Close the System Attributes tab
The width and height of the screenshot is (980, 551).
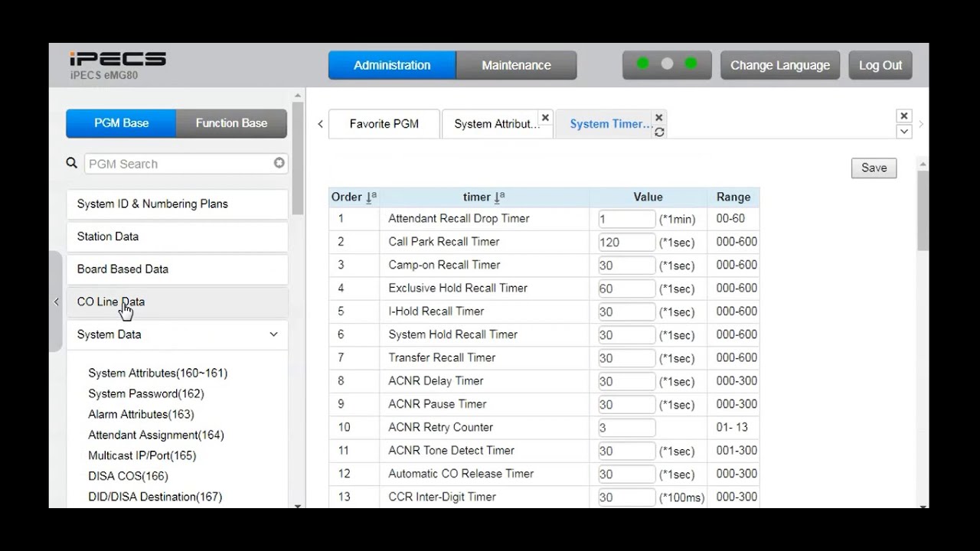[545, 118]
